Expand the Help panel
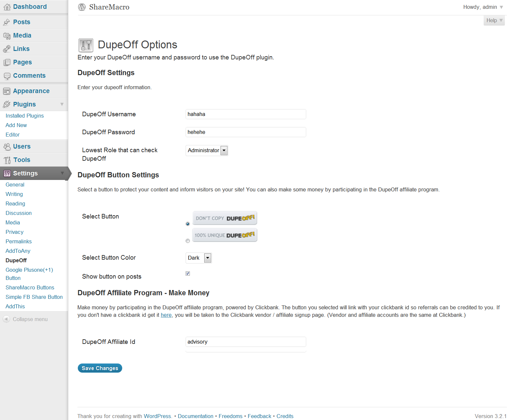 (494, 20)
